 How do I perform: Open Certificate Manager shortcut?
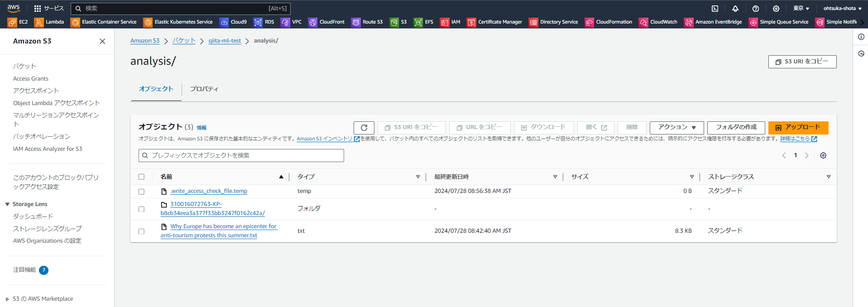(x=494, y=22)
